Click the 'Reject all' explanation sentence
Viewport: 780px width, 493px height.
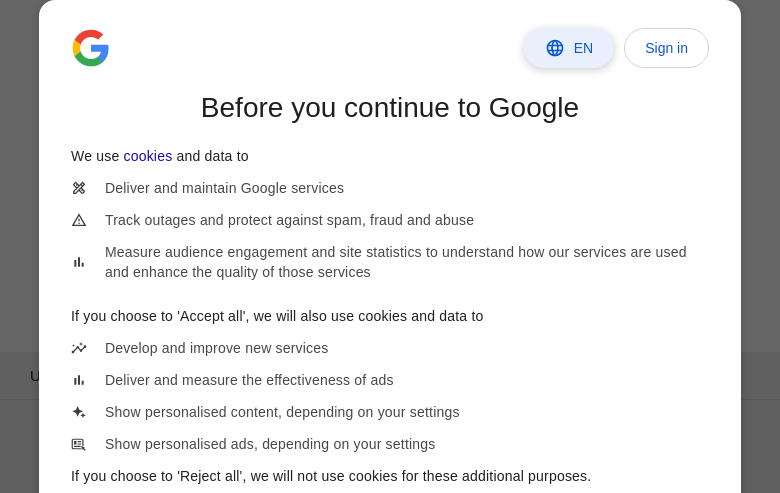(x=331, y=476)
